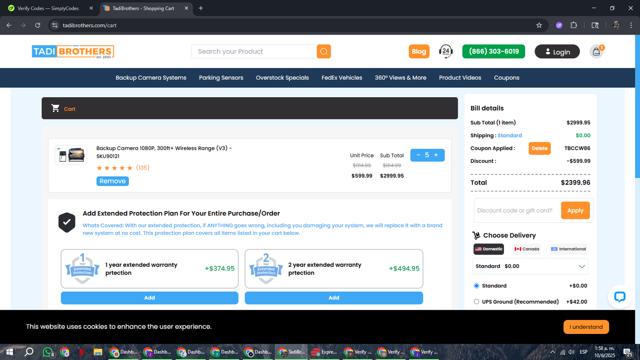640x360 pixels.
Task: Reload the page
Action: [x=37, y=25]
